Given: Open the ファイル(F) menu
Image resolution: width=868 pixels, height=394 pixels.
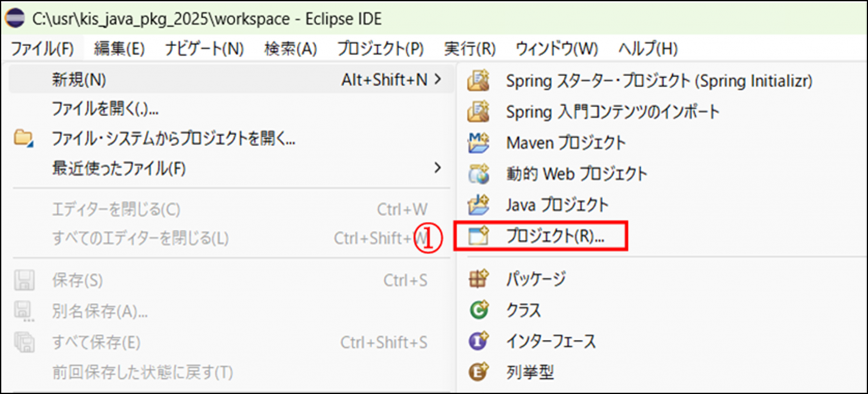Looking at the screenshot, I should pos(42,49).
